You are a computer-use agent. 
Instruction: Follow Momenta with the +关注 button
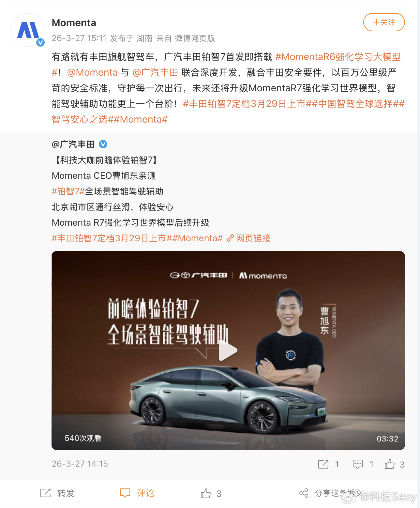[384, 22]
